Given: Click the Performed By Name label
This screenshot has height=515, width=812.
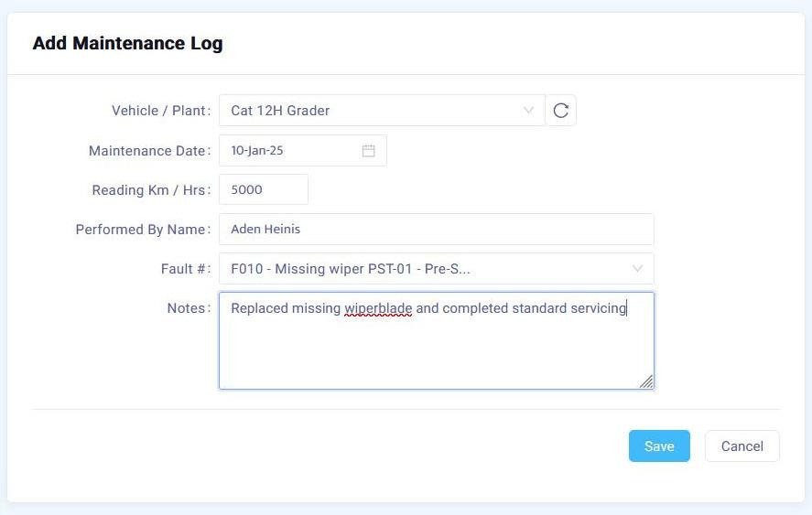Looking at the screenshot, I should (x=142, y=230).
